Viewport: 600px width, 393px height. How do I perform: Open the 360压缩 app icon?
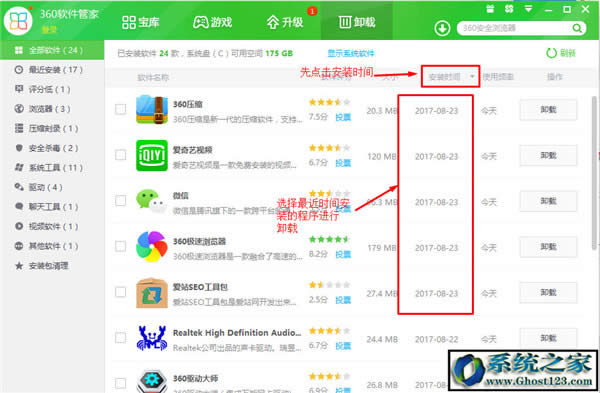[152, 109]
